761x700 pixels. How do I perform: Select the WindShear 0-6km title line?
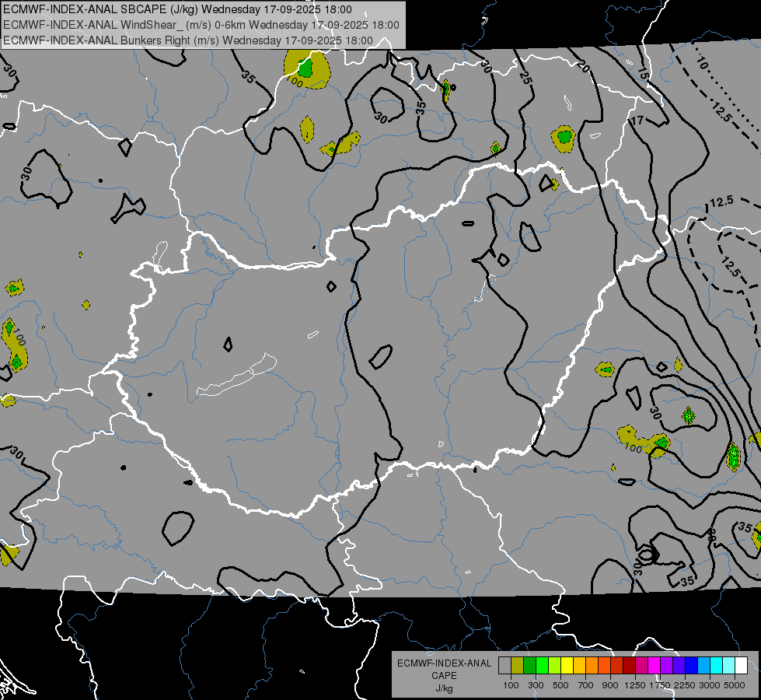[201, 25]
